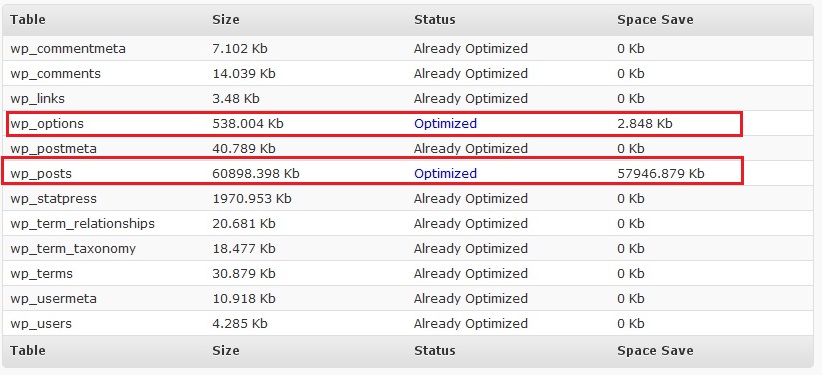Image resolution: width=822 pixels, height=375 pixels.
Task: Select the wp_commentmeta table name
Action: (x=68, y=49)
